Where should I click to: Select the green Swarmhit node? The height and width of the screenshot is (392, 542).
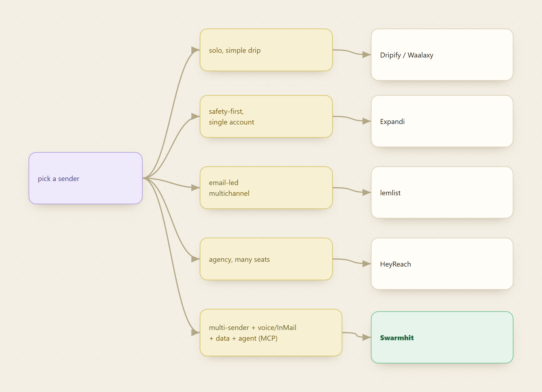click(x=442, y=337)
